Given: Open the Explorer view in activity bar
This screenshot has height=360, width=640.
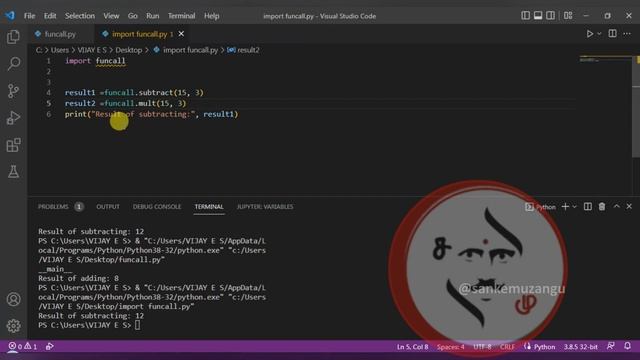Looking at the screenshot, I should coord(13,37).
